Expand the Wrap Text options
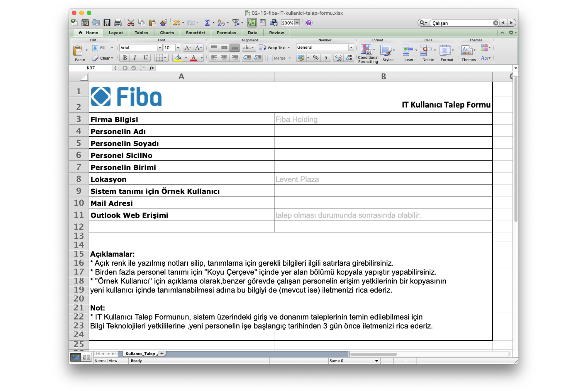 coord(289,47)
